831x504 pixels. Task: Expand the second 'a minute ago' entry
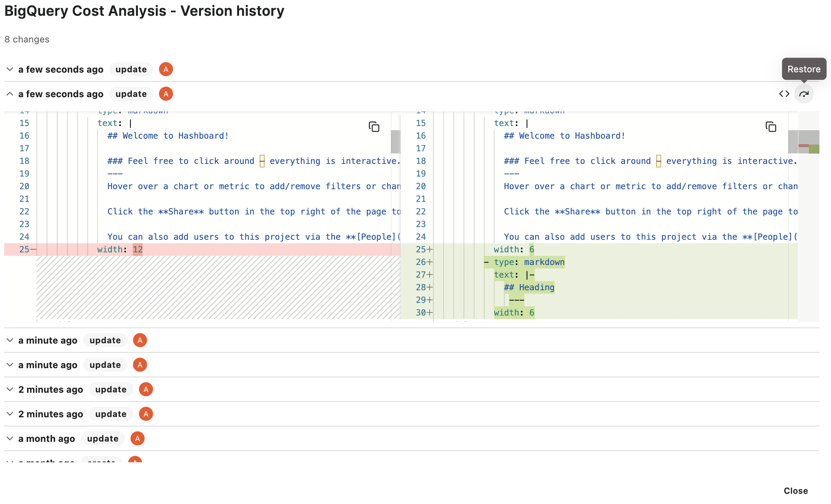tap(10, 365)
